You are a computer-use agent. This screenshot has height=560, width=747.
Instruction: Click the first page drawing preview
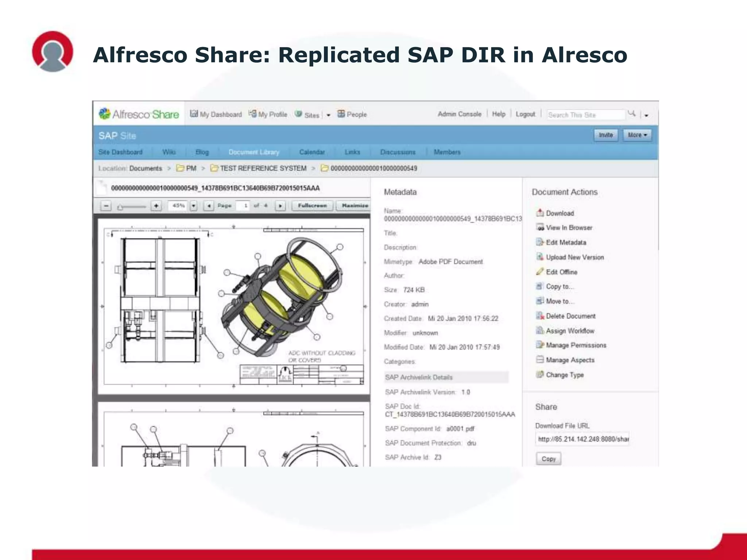(234, 307)
